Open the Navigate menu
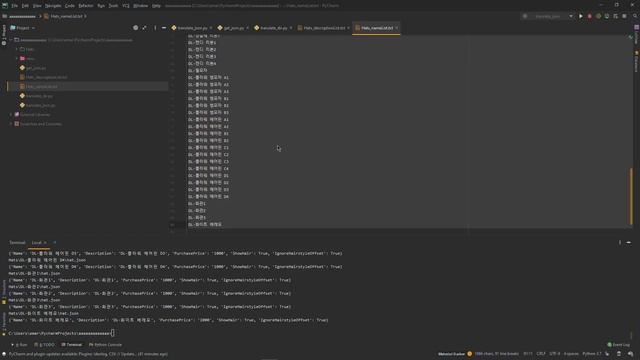This screenshot has height=360, width=640. (53, 6)
